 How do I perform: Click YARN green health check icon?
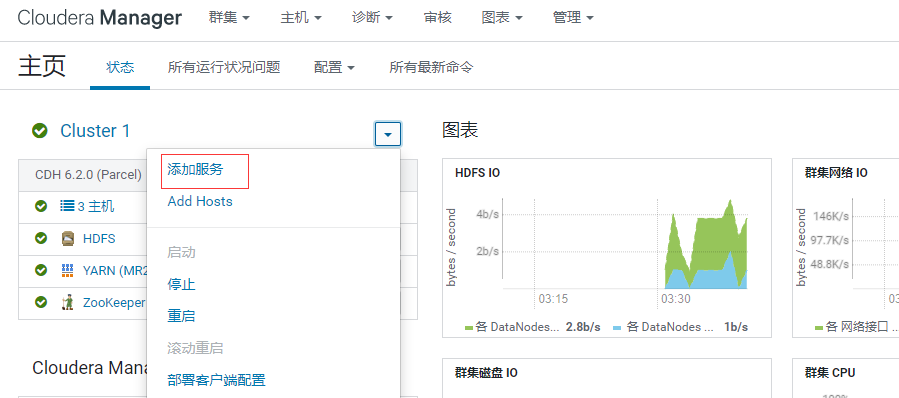(x=41, y=270)
